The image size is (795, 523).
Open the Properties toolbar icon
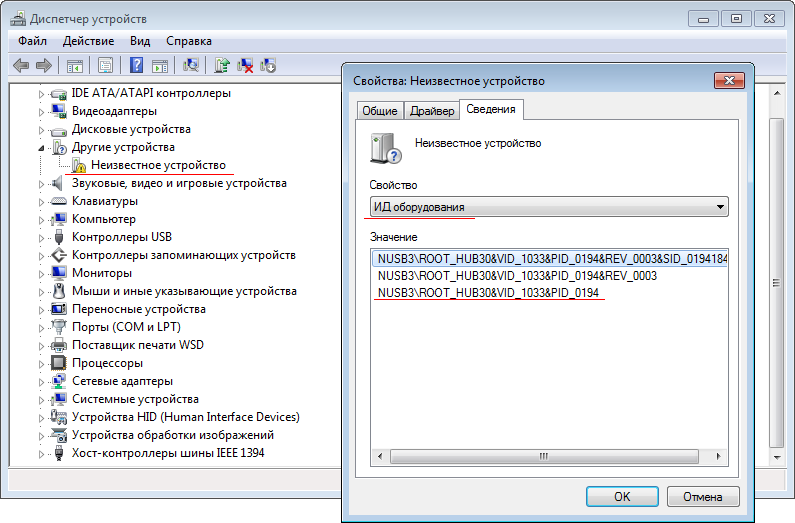tap(105, 65)
